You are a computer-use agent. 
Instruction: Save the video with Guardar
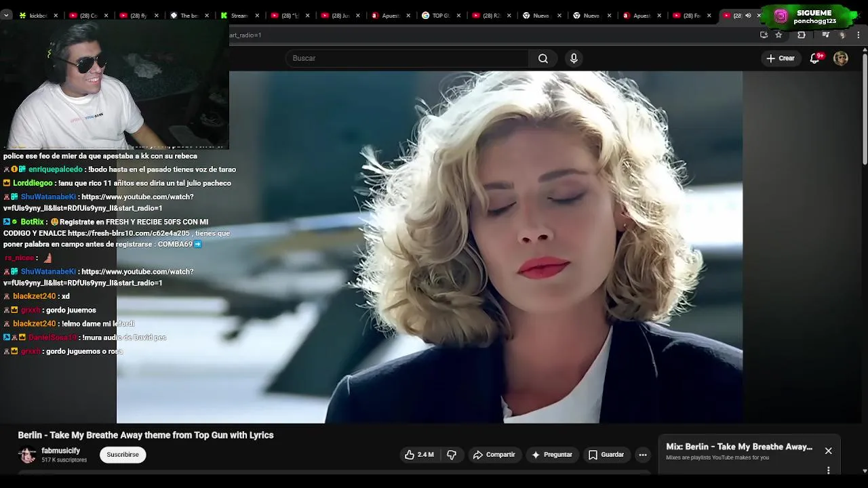(x=606, y=455)
